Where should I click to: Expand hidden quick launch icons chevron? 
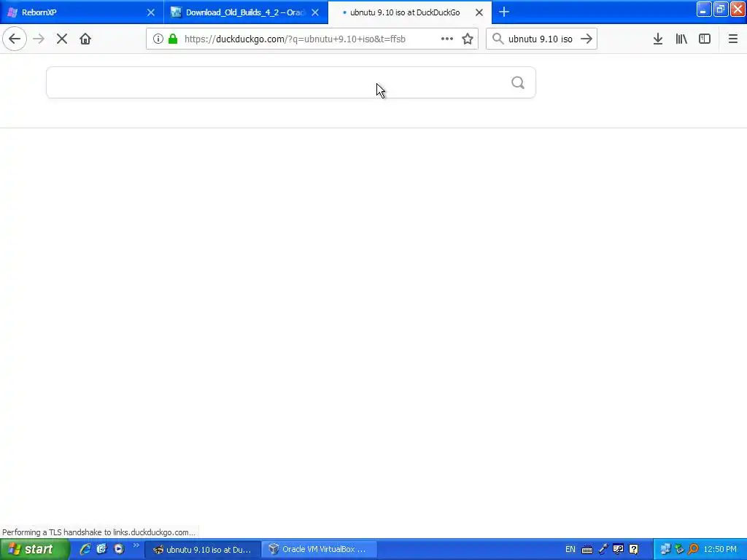click(136, 545)
